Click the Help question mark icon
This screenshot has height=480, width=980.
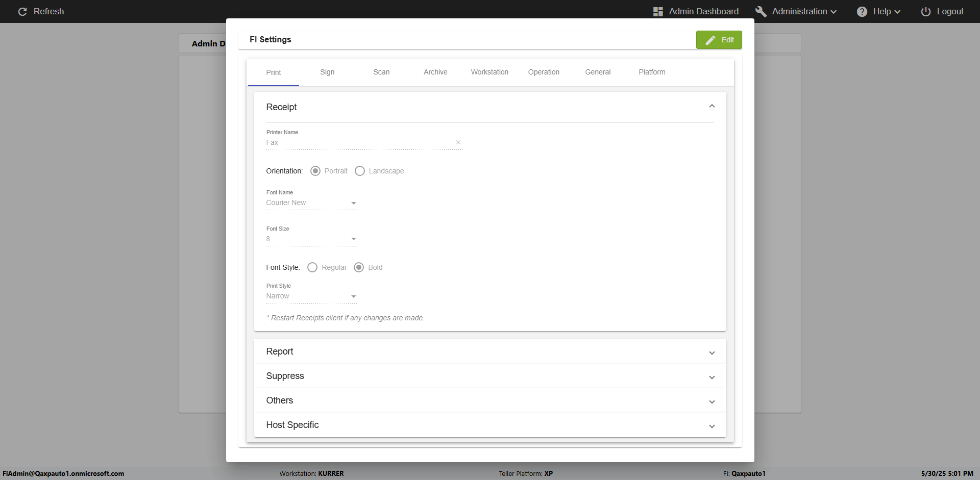coord(862,12)
